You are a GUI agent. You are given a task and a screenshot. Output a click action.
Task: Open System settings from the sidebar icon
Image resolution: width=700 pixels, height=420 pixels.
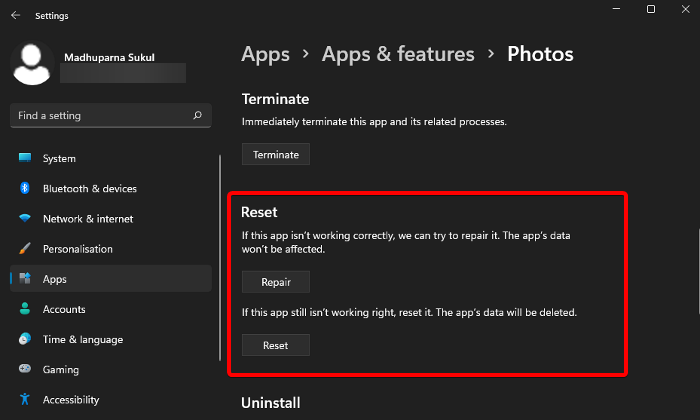pos(24,158)
